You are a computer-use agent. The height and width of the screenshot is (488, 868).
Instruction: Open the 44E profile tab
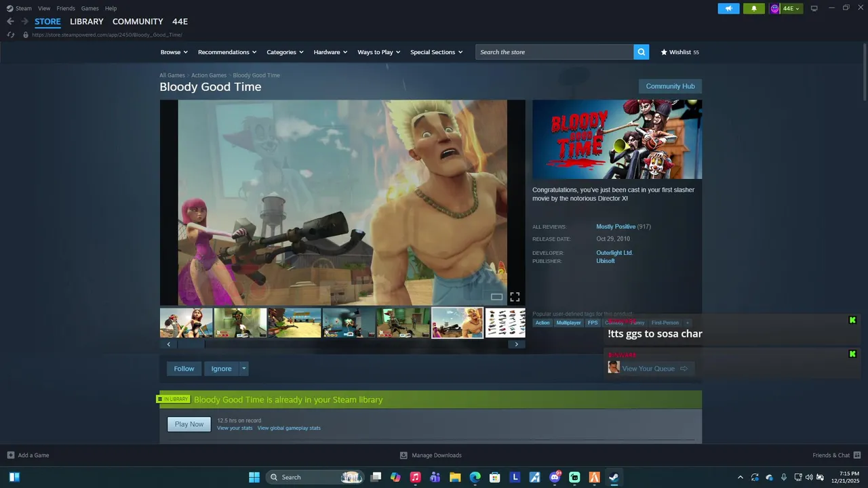pyautogui.click(x=180, y=22)
